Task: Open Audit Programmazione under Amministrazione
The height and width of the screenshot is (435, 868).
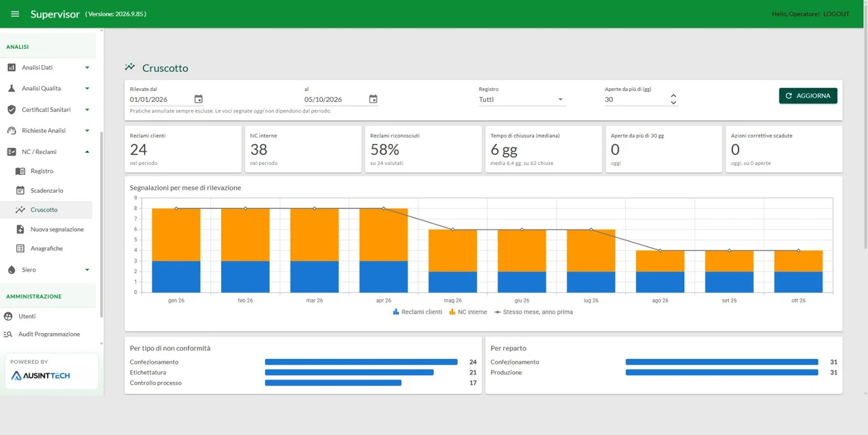Action: (47, 334)
